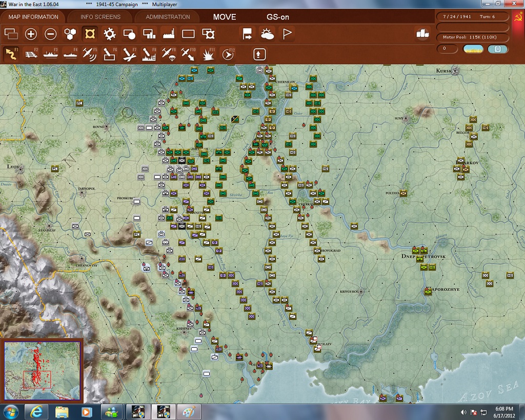Toggle the factory icon
This screenshot has width=525, height=420.
coord(169,34)
